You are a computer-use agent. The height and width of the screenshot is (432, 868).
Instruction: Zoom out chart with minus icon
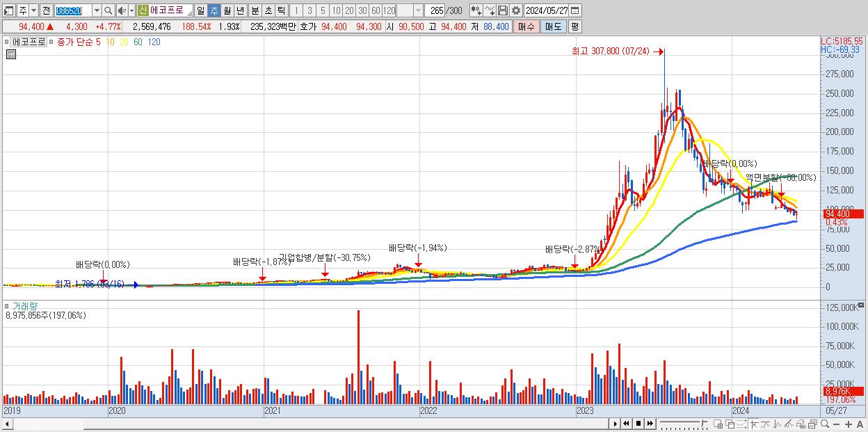click(x=836, y=424)
